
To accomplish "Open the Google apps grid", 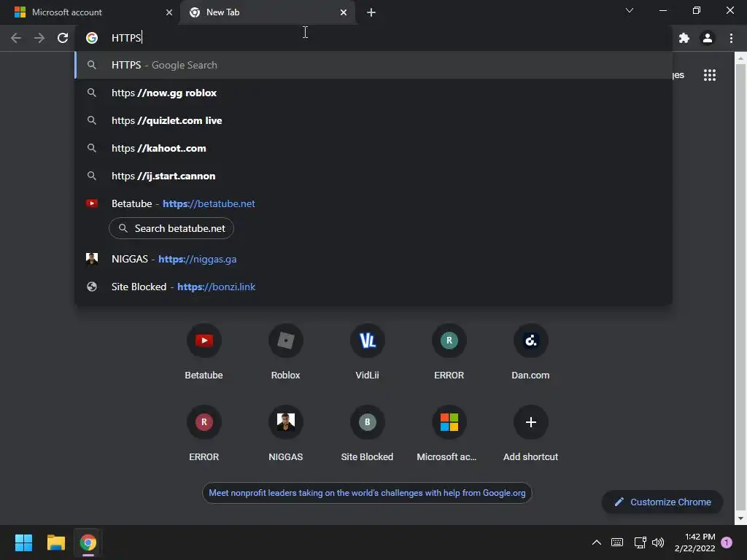I will coord(710,75).
